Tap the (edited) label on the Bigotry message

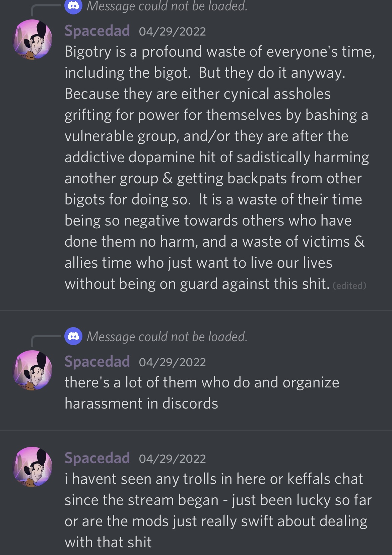click(x=349, y=286)
